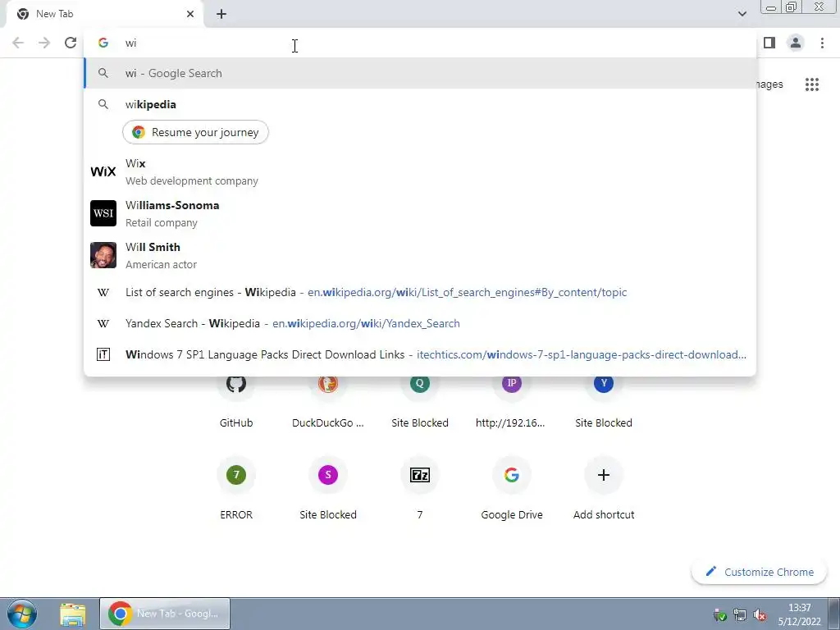Choose the Williams-Sonoma suggestion

point(420,214)
